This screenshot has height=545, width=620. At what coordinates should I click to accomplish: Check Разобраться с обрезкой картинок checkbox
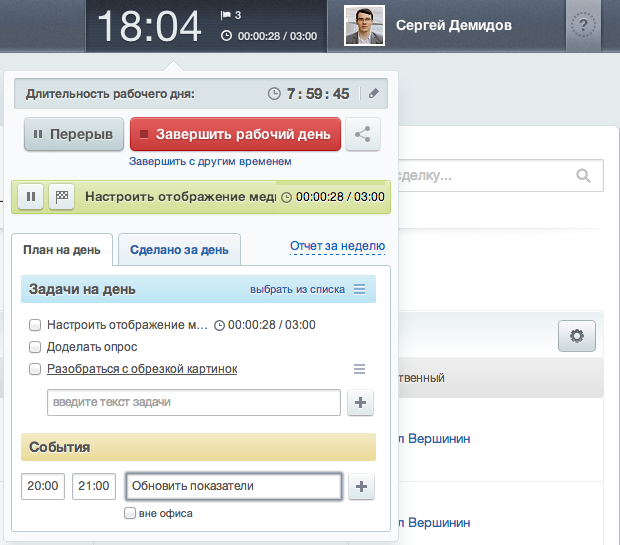click(x=35, y=369)
